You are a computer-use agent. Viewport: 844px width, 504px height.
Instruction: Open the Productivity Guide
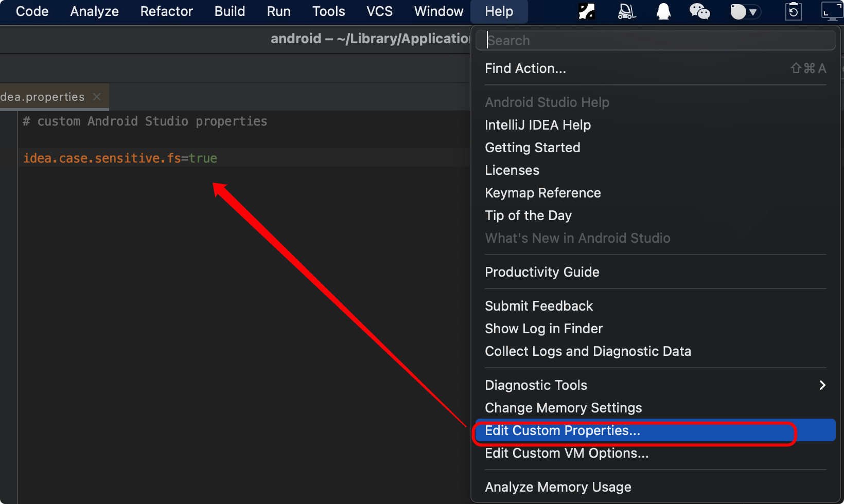656,272
